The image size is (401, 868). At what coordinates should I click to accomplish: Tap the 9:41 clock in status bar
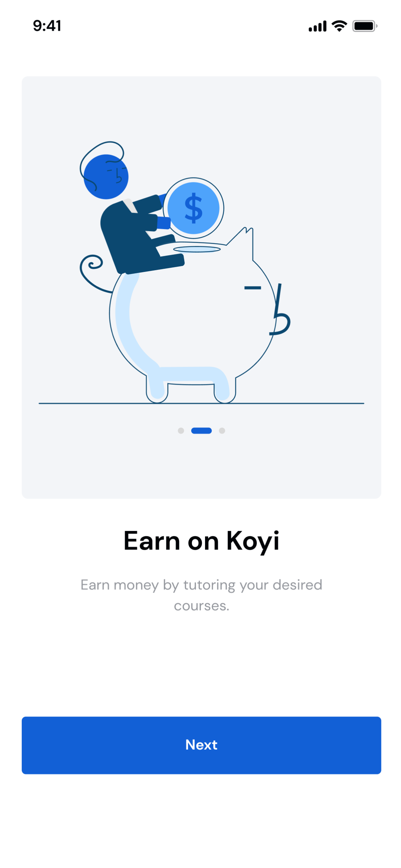(47, 26)
